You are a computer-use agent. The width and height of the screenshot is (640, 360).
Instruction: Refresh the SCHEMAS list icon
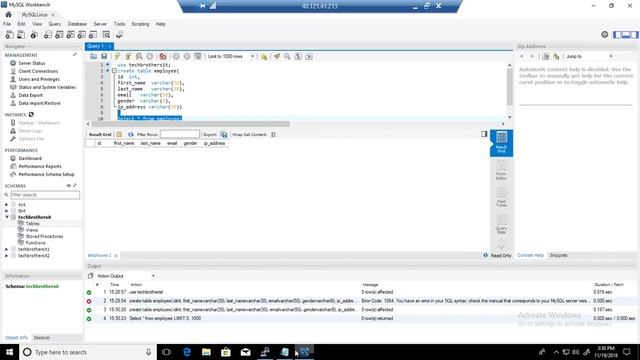point(69,186)
